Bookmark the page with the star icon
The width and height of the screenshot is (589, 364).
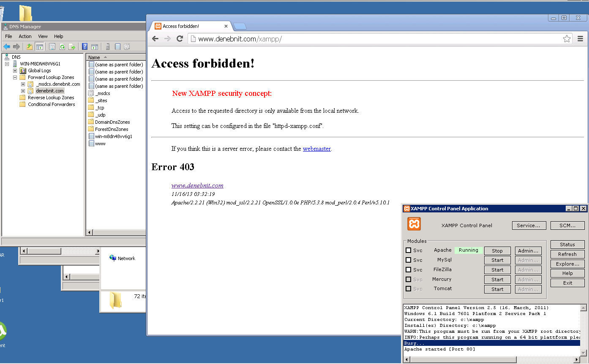tap(567, 39)
